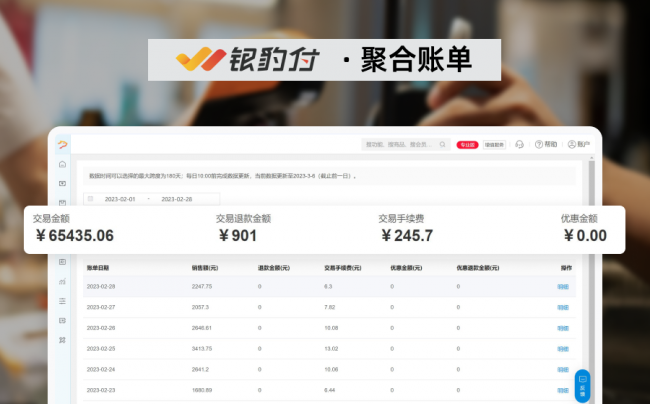Open details link for 2023-02-28 row

click(563, 287)
